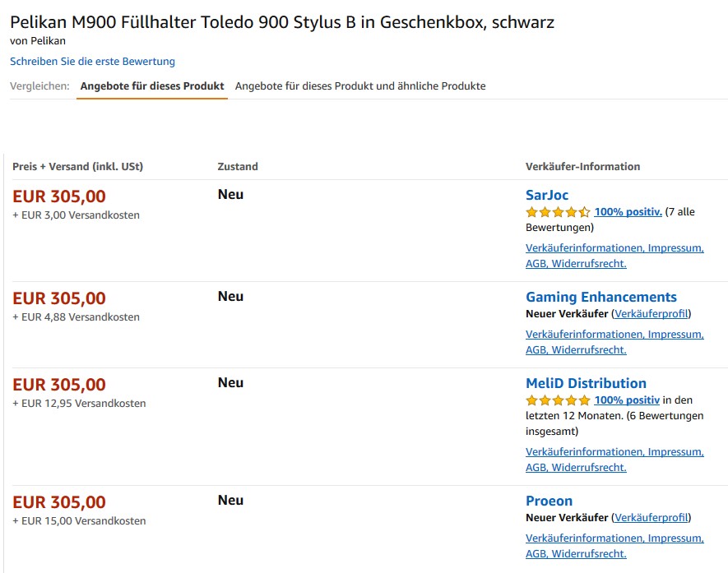The height and width of the screenshot is (573, 728).
Task: Select 'Angebote für dieses Produkt' tab
Action: tap(152, 86)
